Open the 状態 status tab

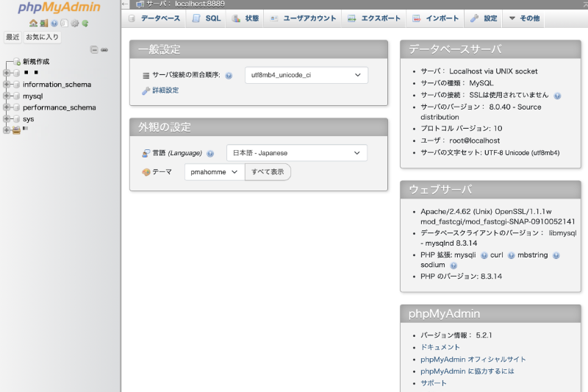(x=245, y=18)
